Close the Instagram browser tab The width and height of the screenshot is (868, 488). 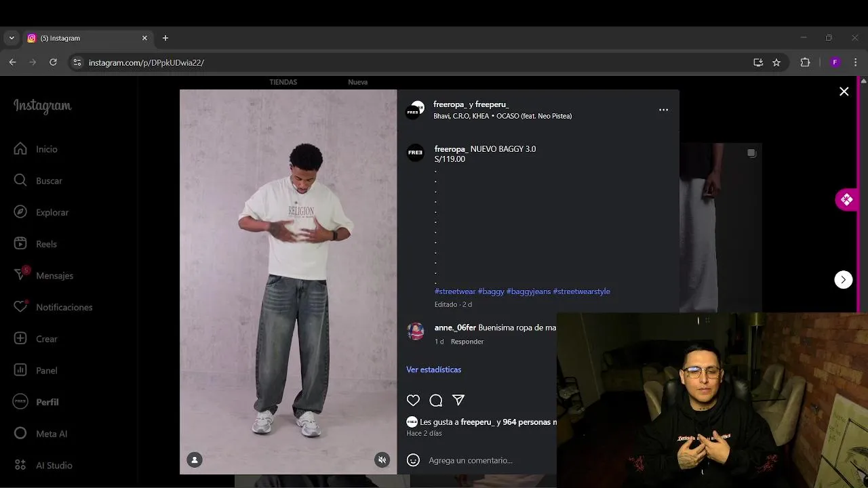point(144,38)
